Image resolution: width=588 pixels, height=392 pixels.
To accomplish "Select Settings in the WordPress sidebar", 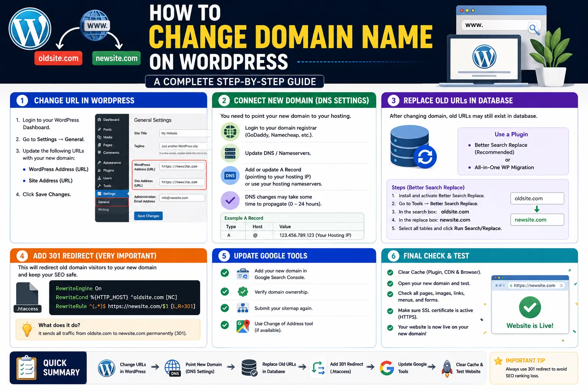I will tap(112, 194).
